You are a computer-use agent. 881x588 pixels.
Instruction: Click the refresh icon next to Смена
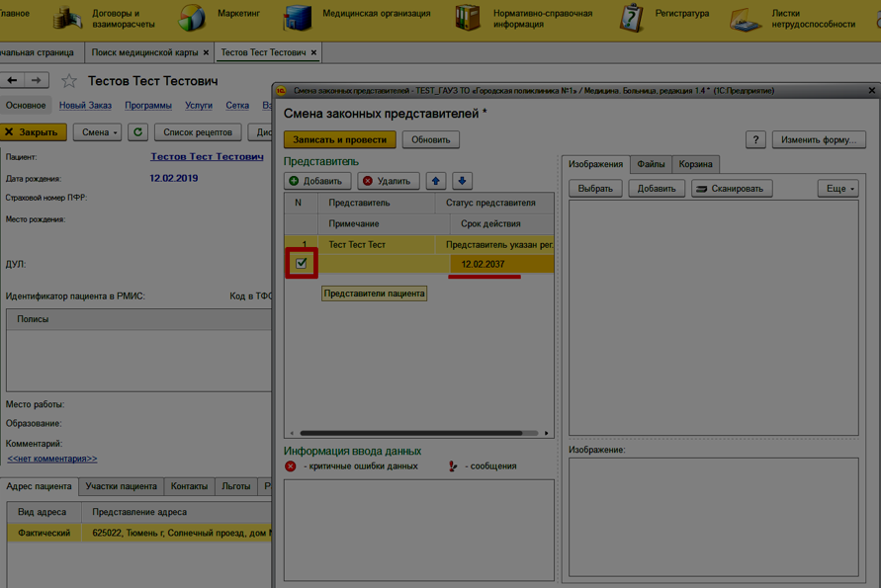coord(137,132)
